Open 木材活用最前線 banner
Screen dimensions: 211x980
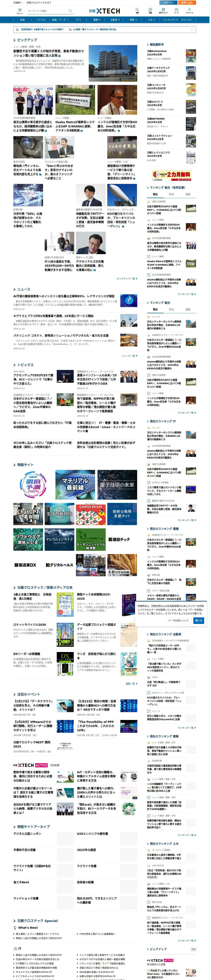[x=122, y=565]
